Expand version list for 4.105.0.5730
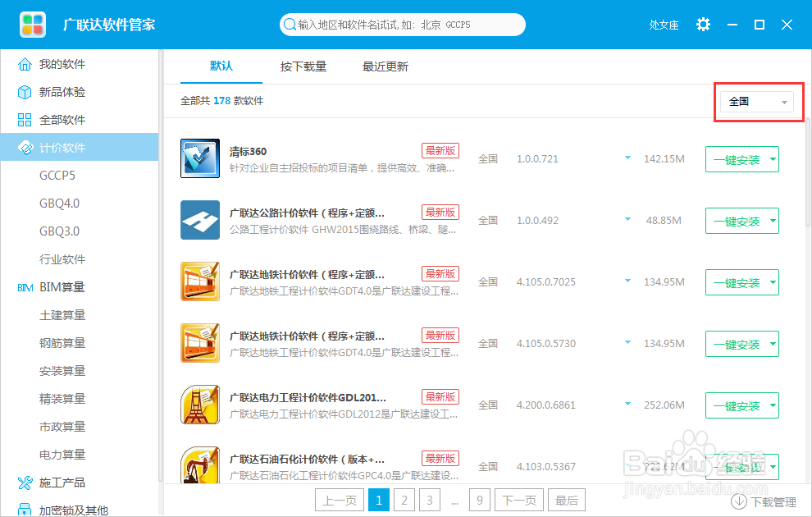Image resolution: width=812 pixels, height=517 pixels. (627, 342)
